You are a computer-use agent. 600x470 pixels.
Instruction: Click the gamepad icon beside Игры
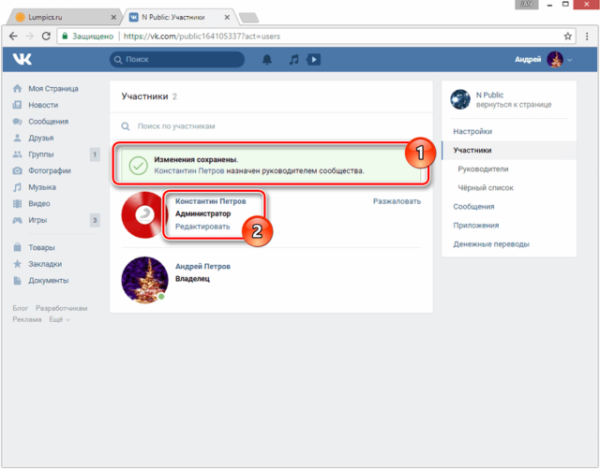[17, 220]
